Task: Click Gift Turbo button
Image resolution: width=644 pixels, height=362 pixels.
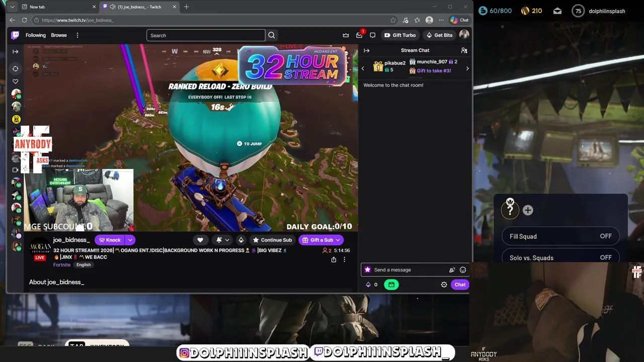Action: [400, 35]
